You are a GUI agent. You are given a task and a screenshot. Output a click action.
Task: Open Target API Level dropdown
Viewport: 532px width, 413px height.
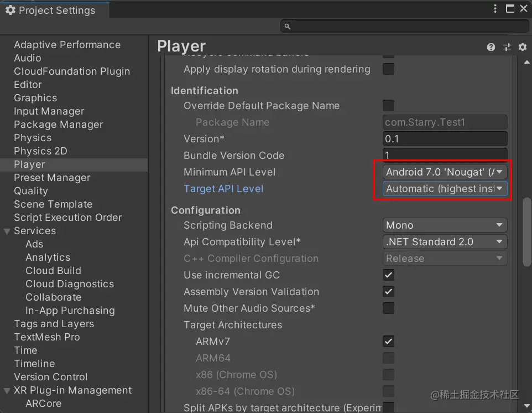(x=445, y=188)
